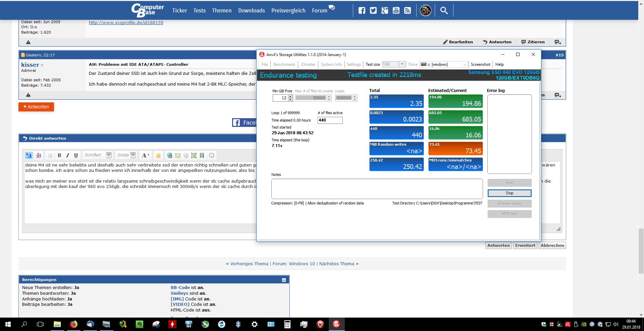Collapse the Berechtigungen panel
Image resolution: width=644 pixels, height=331 pixels.
[284, 280]
